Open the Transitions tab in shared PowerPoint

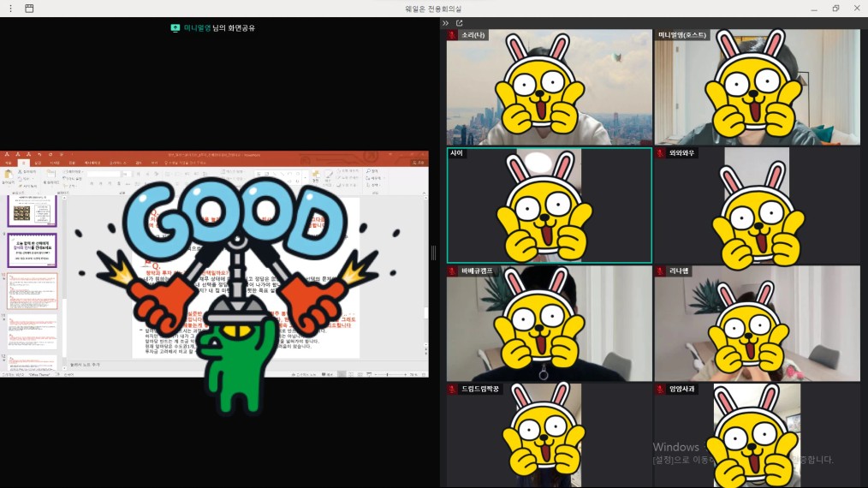tap(71, 163)
